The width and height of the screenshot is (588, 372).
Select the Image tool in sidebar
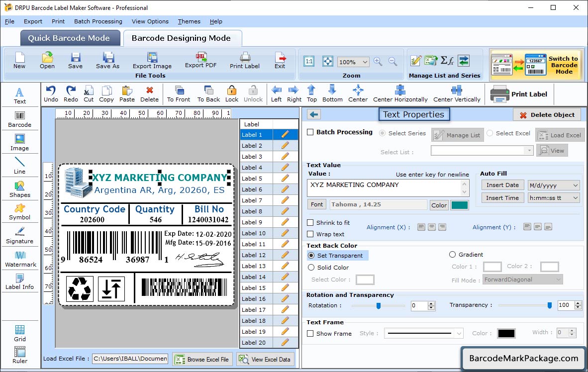(19, 143)
